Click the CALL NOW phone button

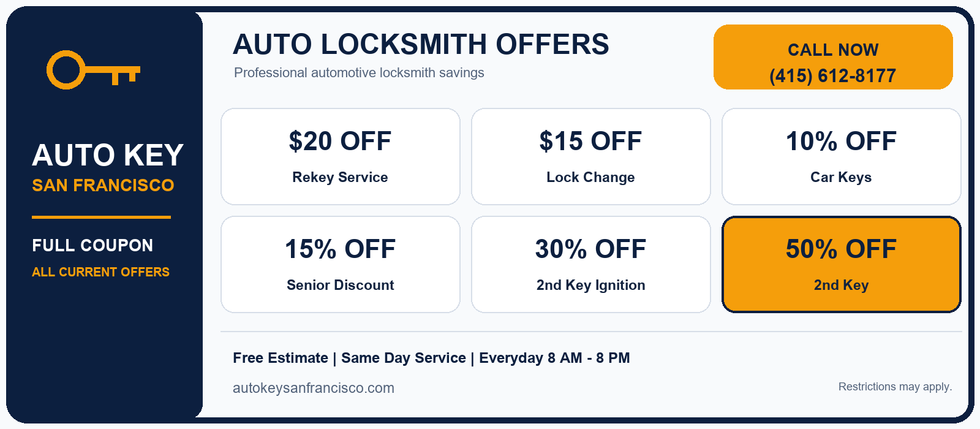point(833,57)
